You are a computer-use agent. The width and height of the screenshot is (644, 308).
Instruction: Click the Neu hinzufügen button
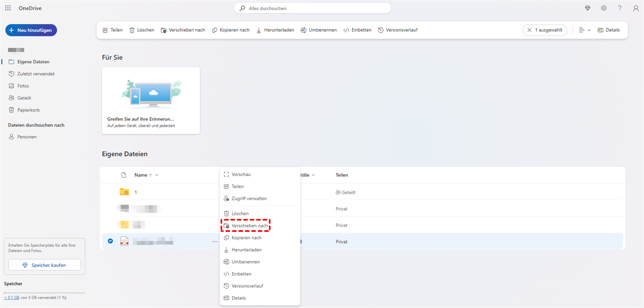(x=31, y=31)
